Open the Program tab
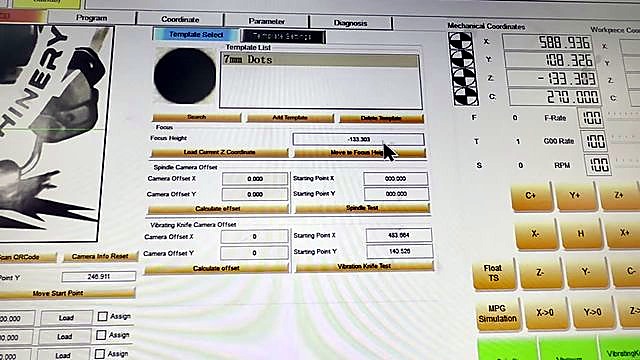Image resolution: width=640 pixels, height=360 pixels. click(x=91, y=18)
